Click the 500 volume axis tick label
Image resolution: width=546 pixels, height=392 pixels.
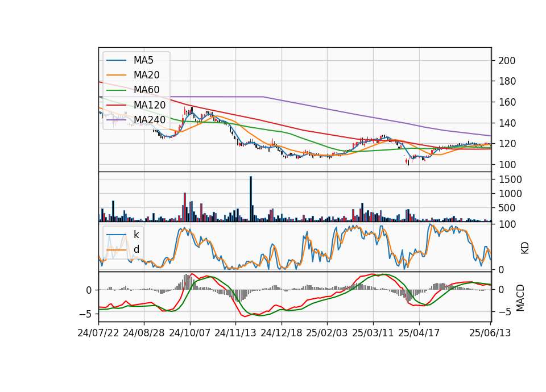click(507, 208)
